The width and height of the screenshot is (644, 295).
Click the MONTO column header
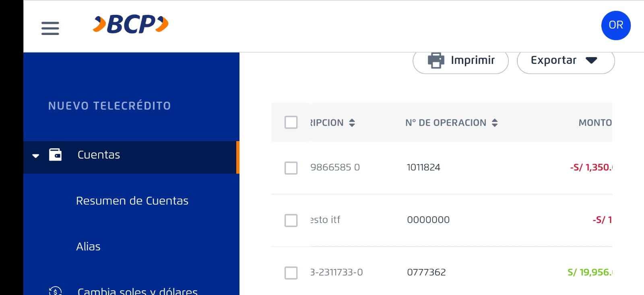coord(594,123)
